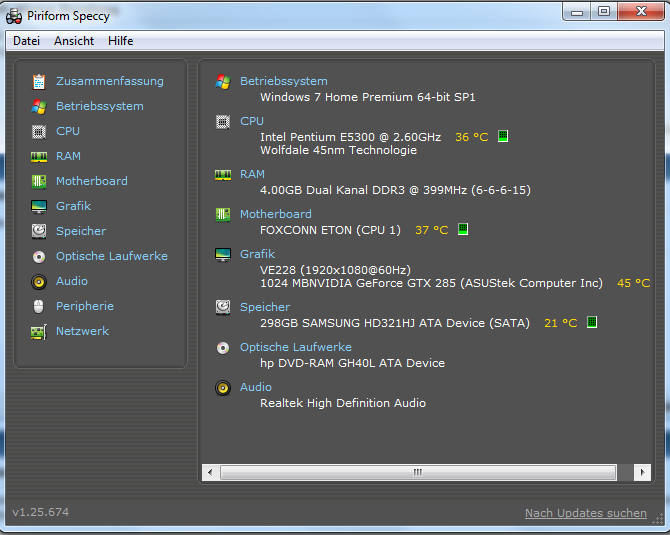
Task: Toggle the Samsung drive temperature indicator
Action: click(592, 322)
